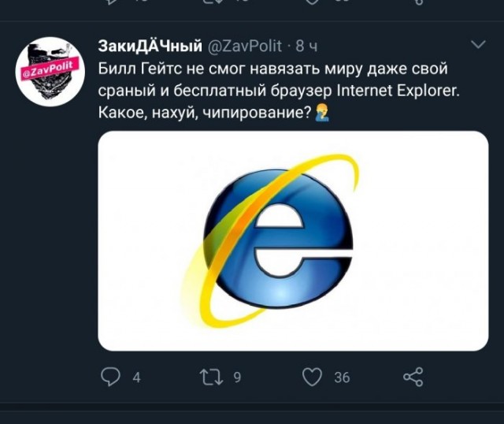504x424 pixels.
Task: View the retweet count of 9
Action: [x=238, y=378]
